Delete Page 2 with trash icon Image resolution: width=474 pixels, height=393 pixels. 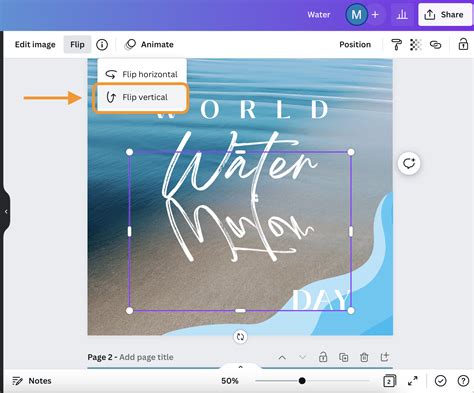[x=364, y=357]
